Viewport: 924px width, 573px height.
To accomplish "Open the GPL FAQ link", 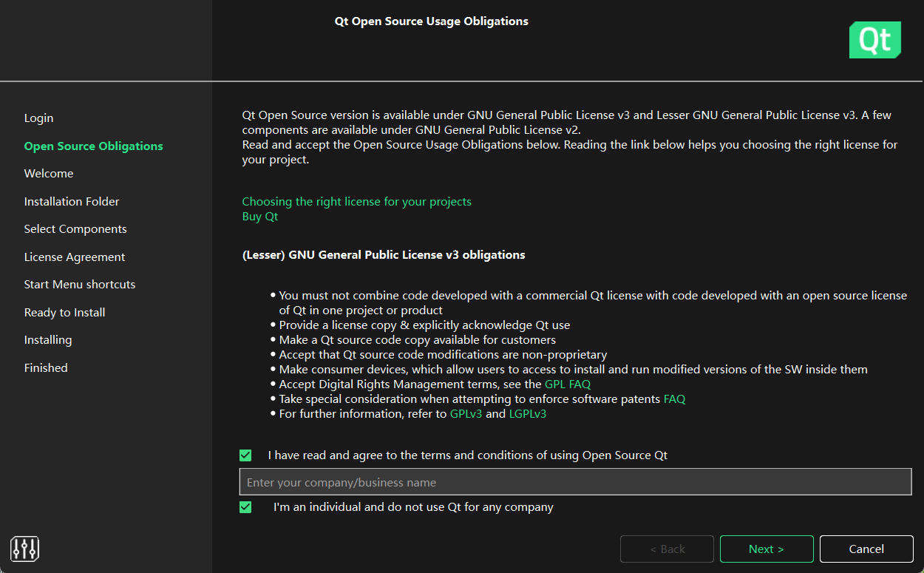I will (568, 384).
